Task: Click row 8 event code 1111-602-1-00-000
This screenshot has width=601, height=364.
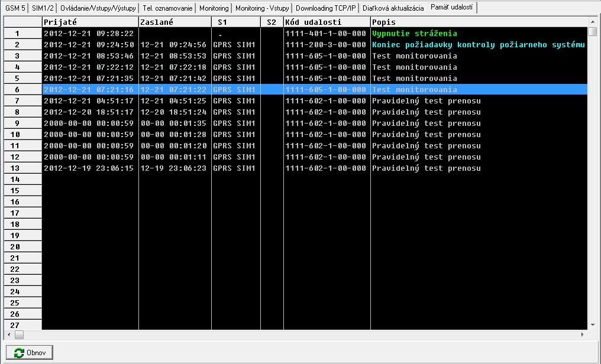Action: tap(325, 112)
